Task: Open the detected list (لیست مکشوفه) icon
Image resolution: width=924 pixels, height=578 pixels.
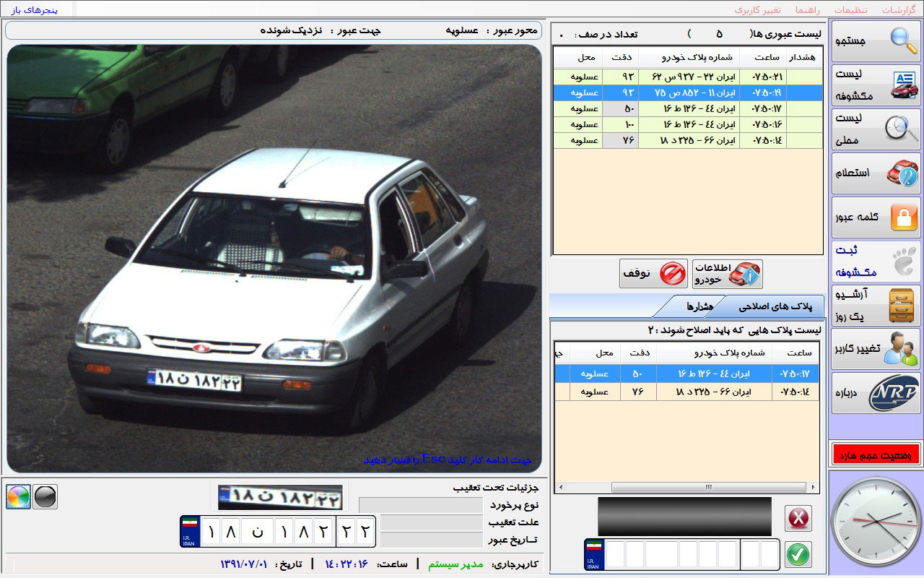Action: click(876, 85)
